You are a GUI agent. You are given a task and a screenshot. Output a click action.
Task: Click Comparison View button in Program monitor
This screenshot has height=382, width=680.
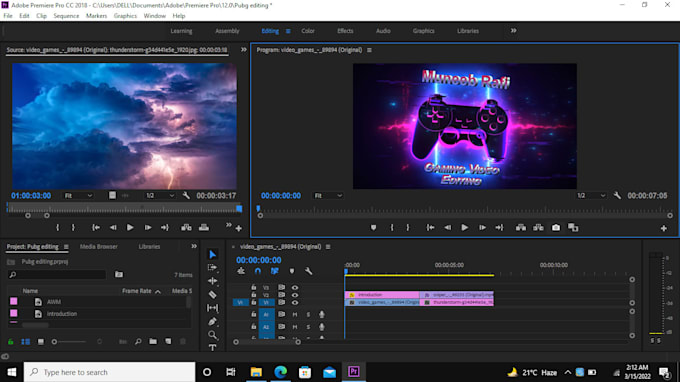[573, 228]
